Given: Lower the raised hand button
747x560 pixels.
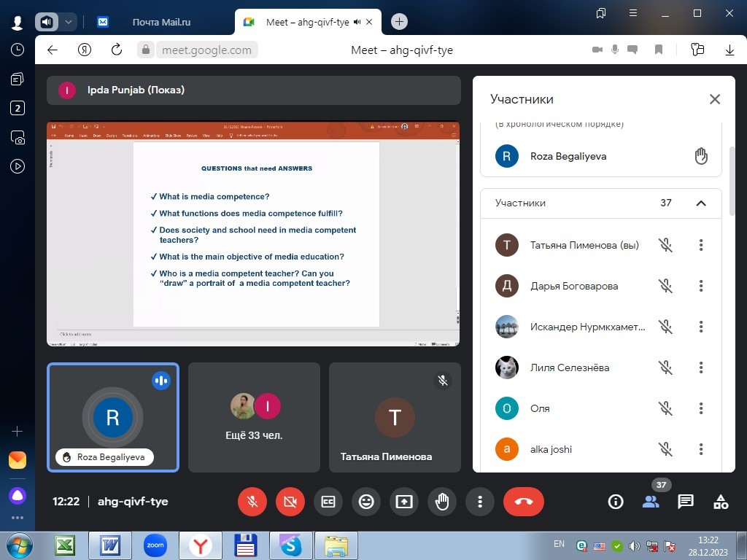Looking at the screenshot, I should point(442,502).
